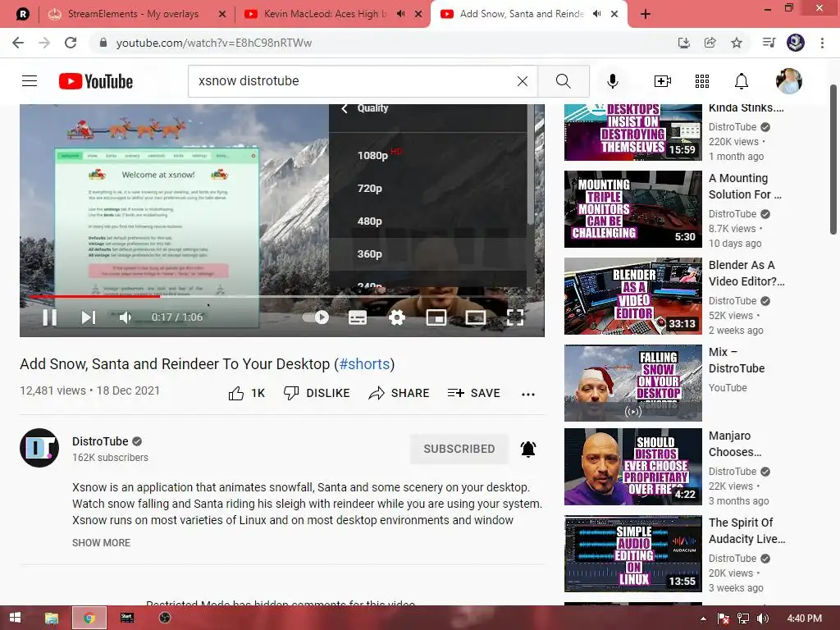This screenshot has width=840, height=630.
Task: Open player settings gear
Action: tap(397, 317)
